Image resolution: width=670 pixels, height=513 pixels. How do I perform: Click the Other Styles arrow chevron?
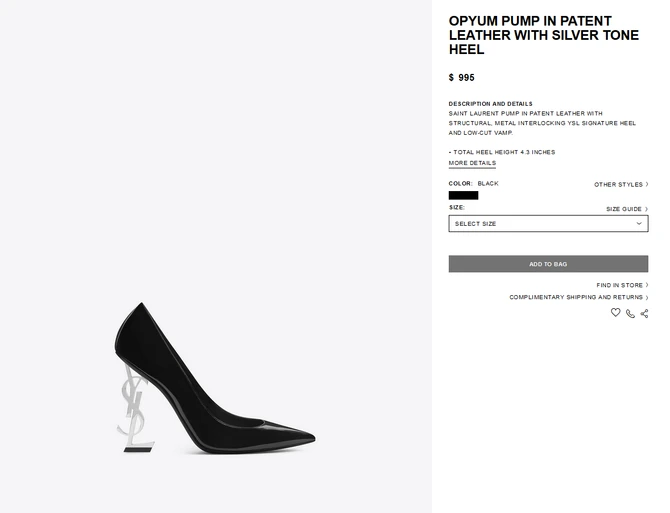pyautogui.click(x=647, y=185)
